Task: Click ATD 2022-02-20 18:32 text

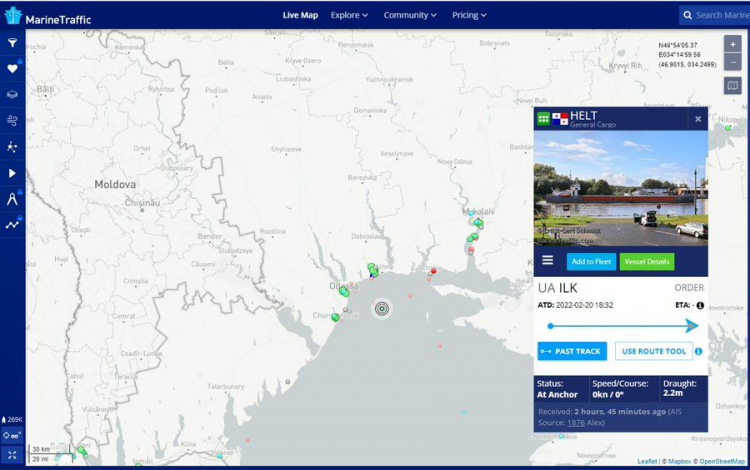Action: pos(575,305)
